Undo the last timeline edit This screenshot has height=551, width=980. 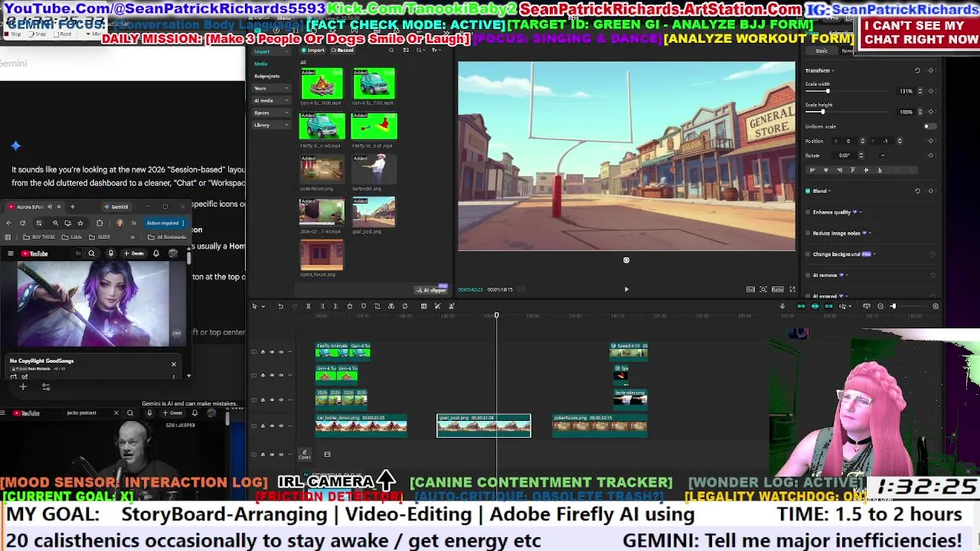click(x=280, y=306)
